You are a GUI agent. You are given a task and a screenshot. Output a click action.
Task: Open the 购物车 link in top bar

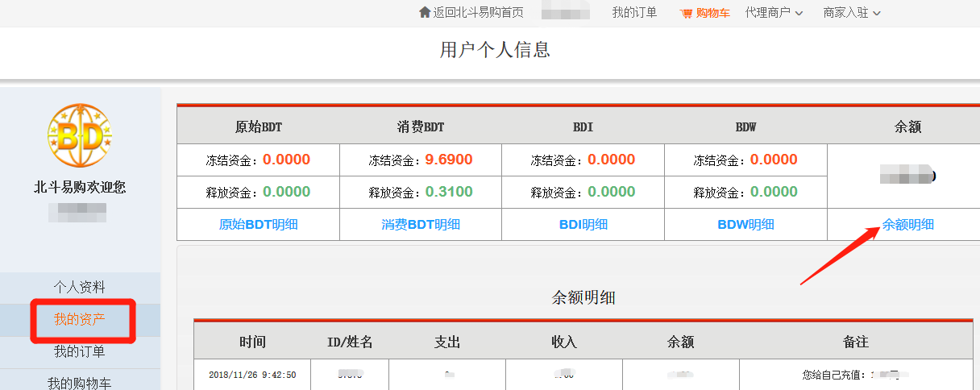(712, 13)
